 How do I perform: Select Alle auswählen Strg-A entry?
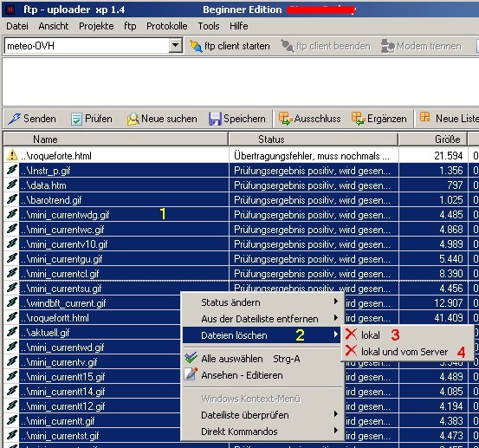tap(262, 359)
